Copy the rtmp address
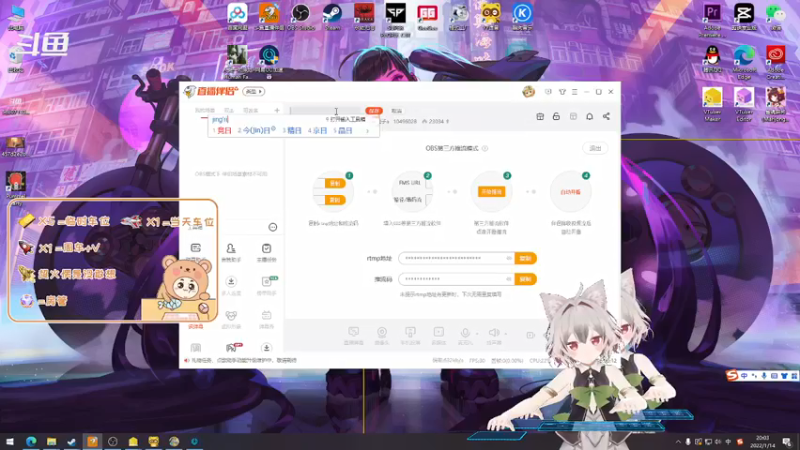800x450 pixels. 526,258
